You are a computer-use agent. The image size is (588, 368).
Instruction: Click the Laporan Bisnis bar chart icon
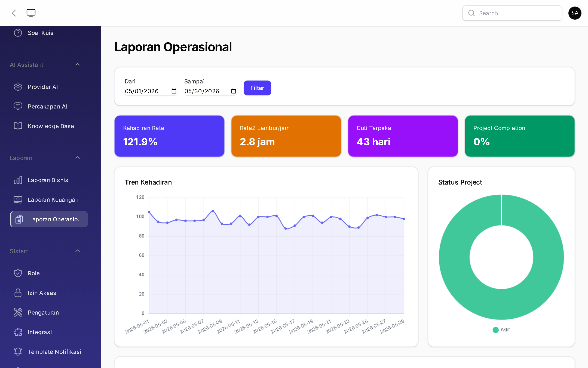tap(18, 180)
